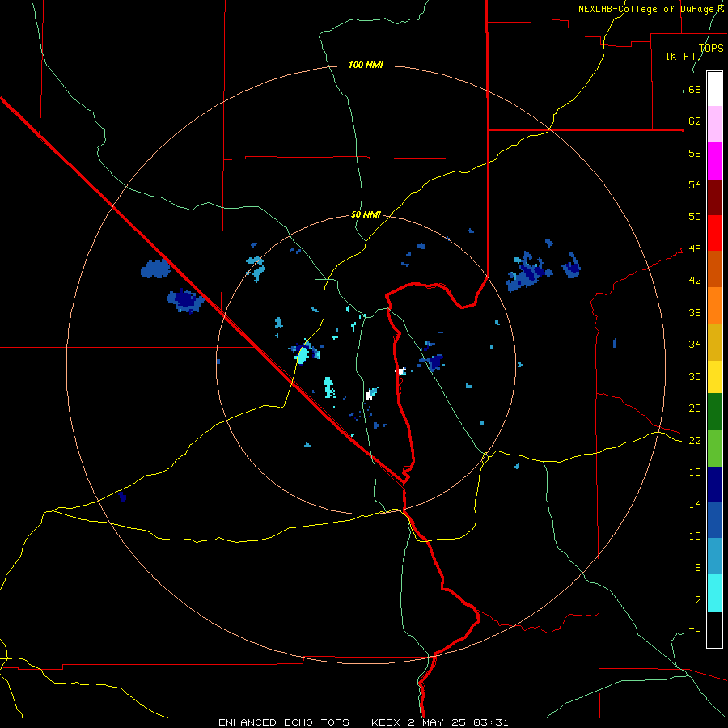The height and width of the screenshot is (728, 728).
Task: Click the legend value "66"
Action: click(x=695, y=89)
